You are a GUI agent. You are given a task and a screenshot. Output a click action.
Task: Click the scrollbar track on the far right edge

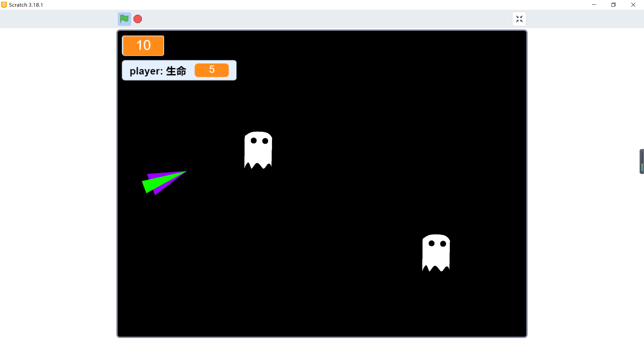point(642,268)
